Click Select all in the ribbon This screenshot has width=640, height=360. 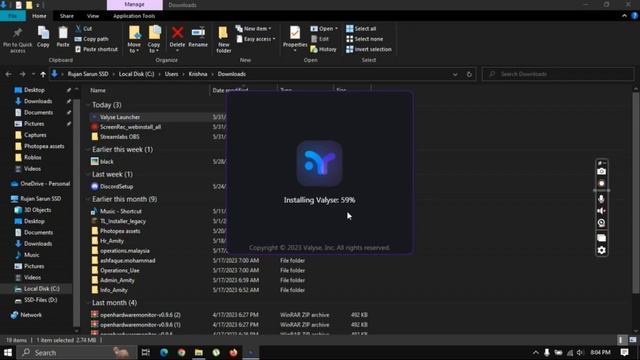(x=361, y=29)
